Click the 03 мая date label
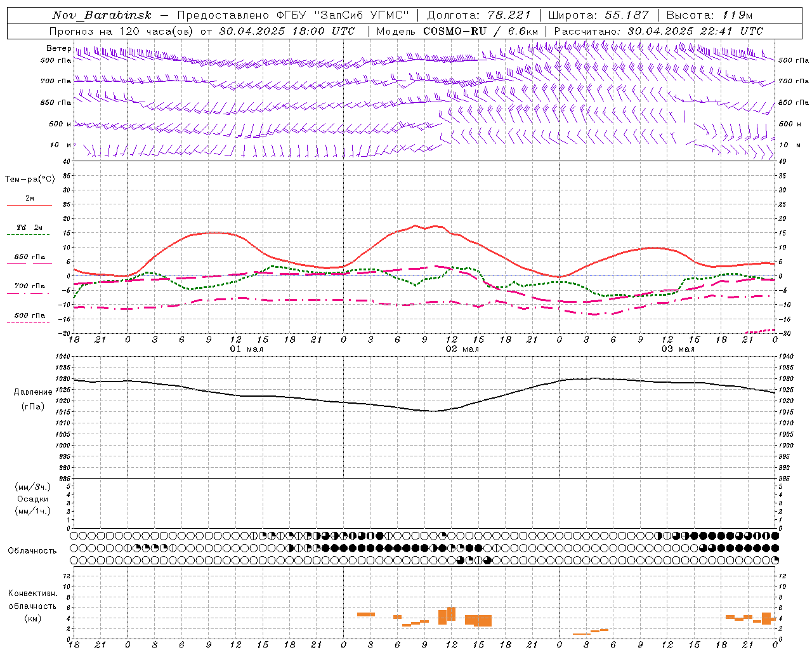 (x=678, y=349)
